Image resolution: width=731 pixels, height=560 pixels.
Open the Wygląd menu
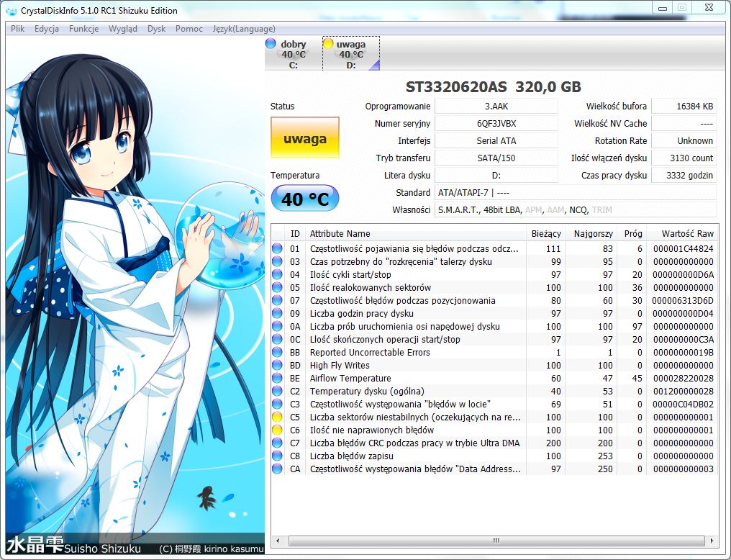point(123,29)
